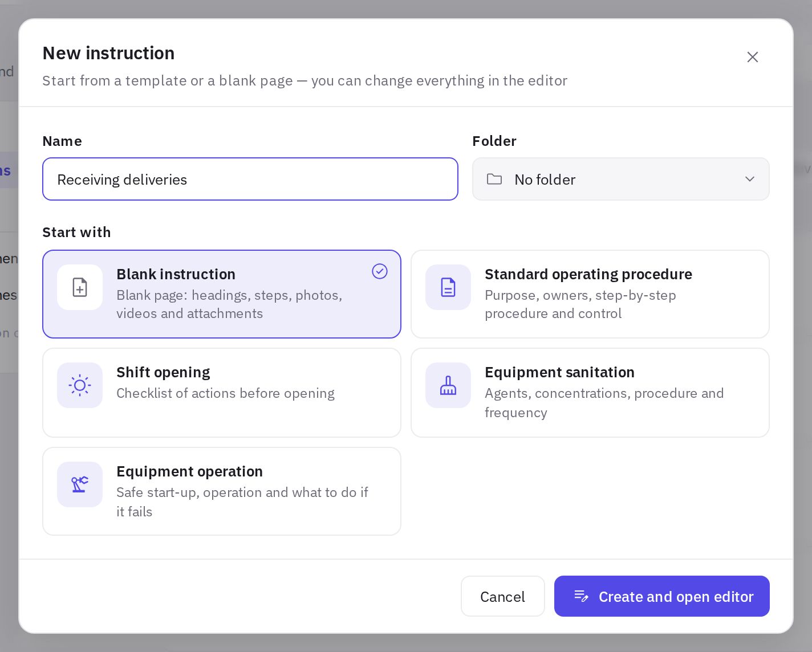The height and width of the screenshot is (652, 812).
Task: Click the Start from a template subtitle
Action: pos(304,81)
